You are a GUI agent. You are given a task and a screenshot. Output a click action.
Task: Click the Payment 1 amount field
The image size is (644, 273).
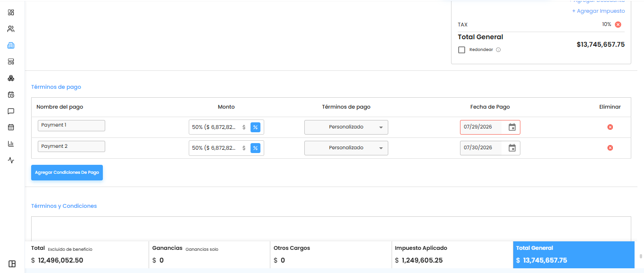click(x=226, y=127)
